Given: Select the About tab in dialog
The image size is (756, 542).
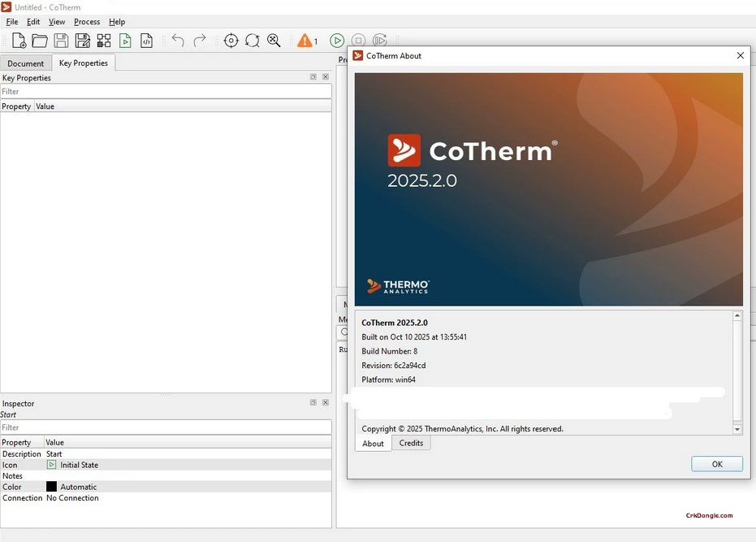Looking at the screenshot, I should (x=374, y=444).
